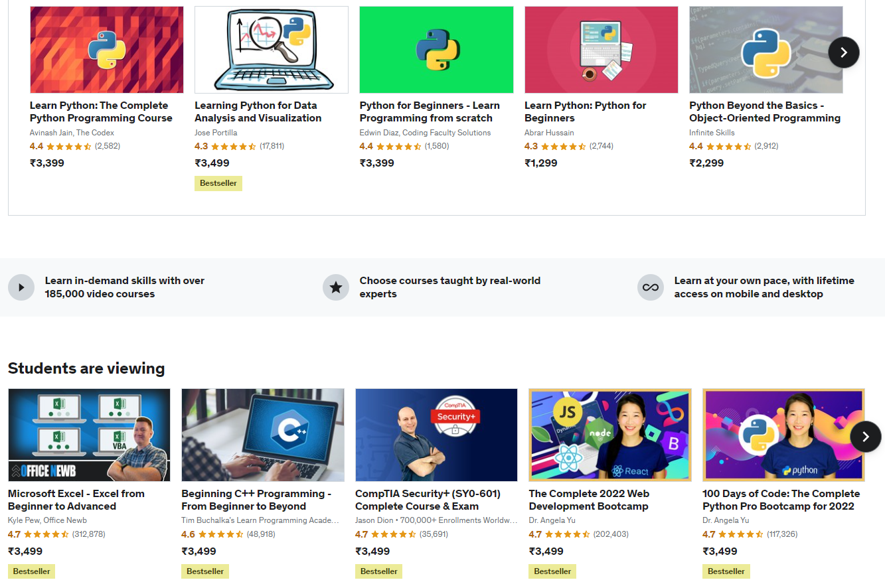Open CompTIA Security+ course thumbnail
This screenshot has height=588, width=885.
[x=436, y=435]
